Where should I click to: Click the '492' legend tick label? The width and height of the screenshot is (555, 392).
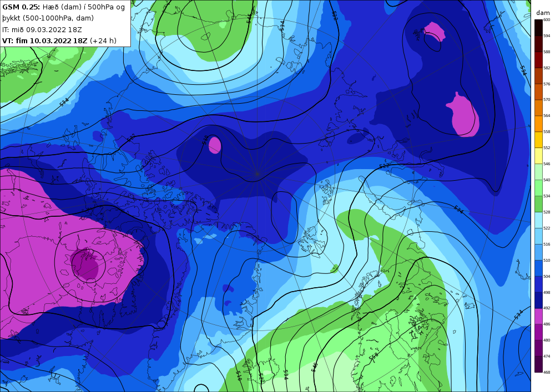[547, 308]
